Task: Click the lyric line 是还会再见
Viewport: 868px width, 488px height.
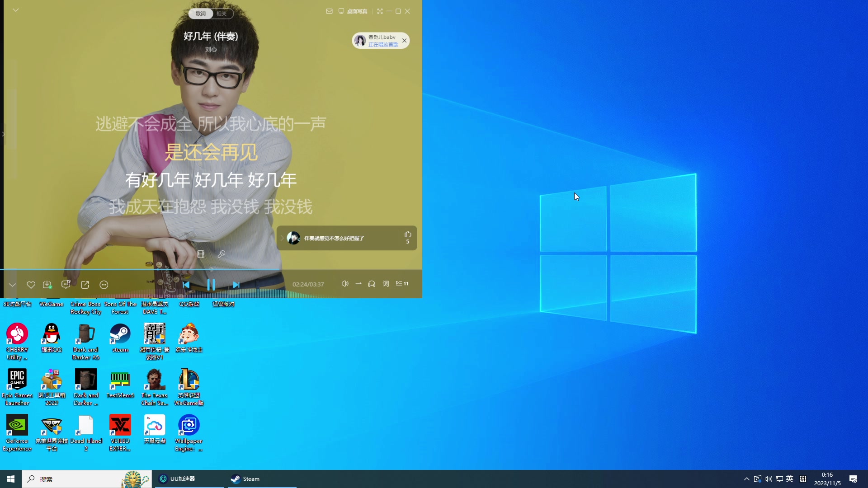Action: coord(211,152)
